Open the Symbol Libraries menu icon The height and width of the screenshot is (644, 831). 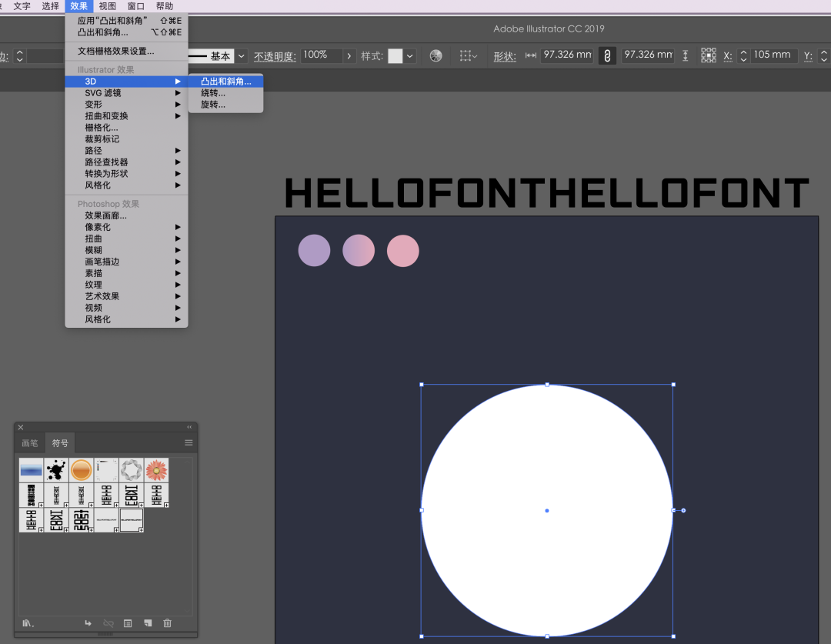tap(28, 623)
